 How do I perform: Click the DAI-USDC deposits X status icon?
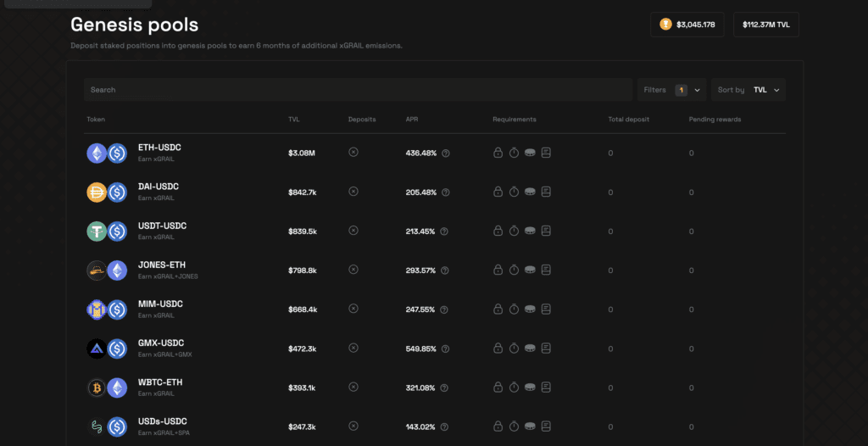point(353,191)
